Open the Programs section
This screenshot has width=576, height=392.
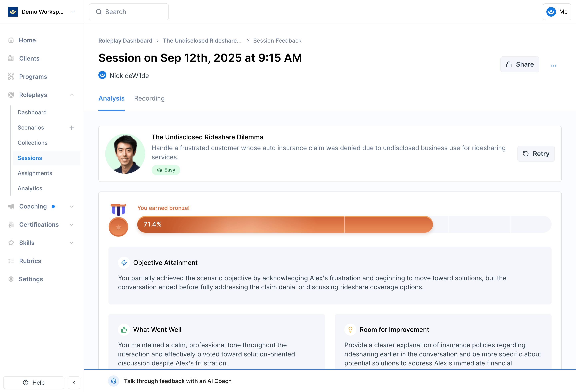28,77
